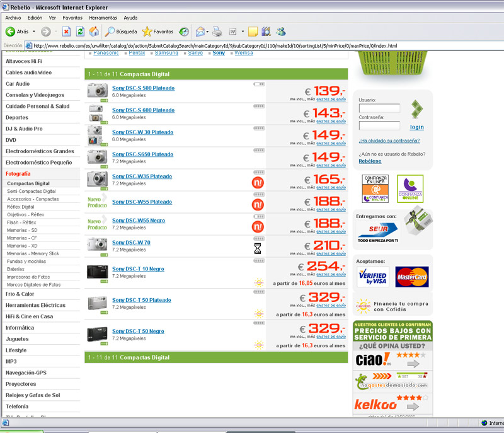Select Samsung brand filter link
This screenshot has height=433, width=504.
click(x=166, y=53)
